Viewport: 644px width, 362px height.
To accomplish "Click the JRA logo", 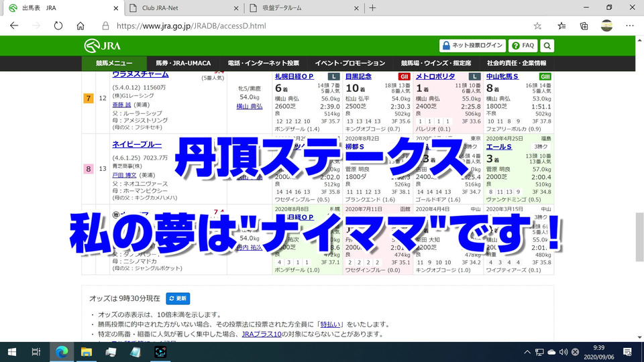I will pyautogui.click(x=102, y=46).
